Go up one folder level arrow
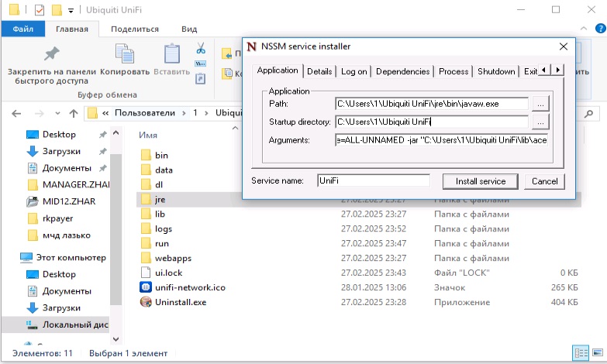 pyautogui.click(x=73, y=113)
